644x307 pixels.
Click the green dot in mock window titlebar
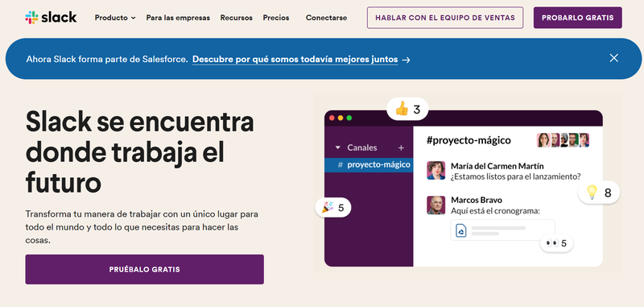point(349,118)
